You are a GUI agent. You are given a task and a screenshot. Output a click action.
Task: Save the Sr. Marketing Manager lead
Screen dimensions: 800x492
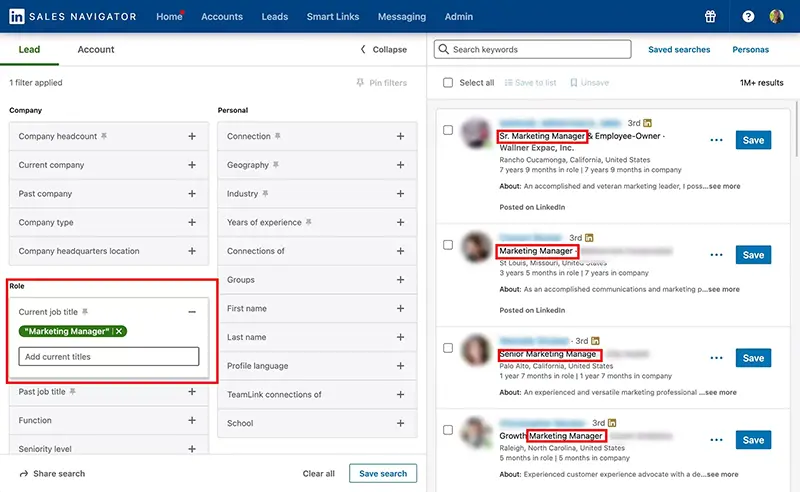753,140
